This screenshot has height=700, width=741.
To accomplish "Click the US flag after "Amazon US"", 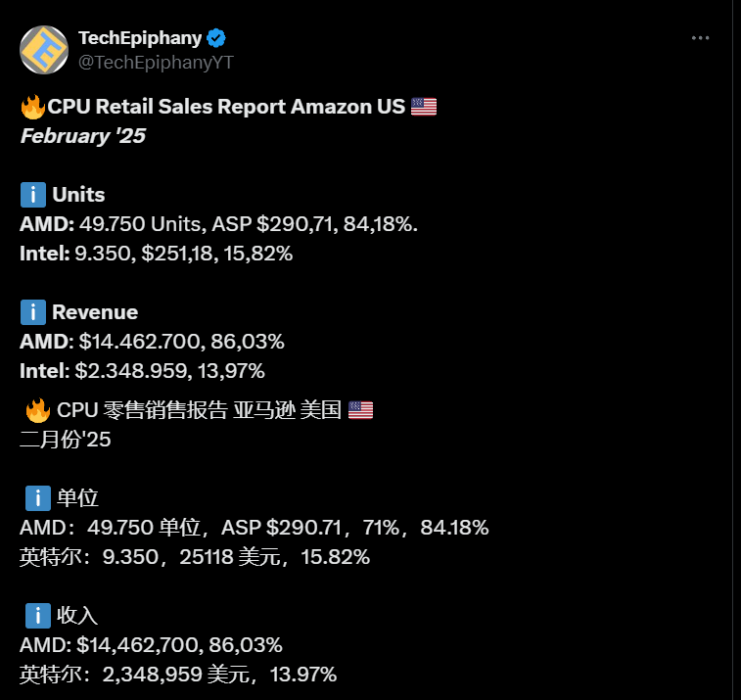I will point(424,107).
